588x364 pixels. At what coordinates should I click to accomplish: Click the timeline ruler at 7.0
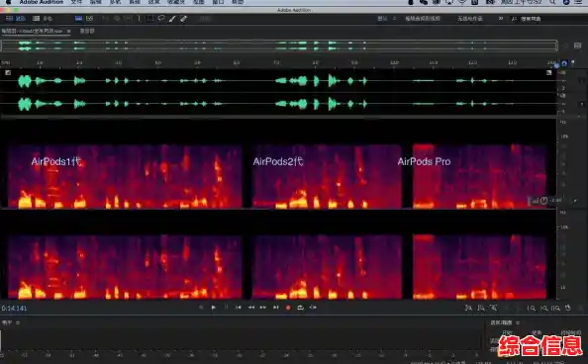(276, 62)
